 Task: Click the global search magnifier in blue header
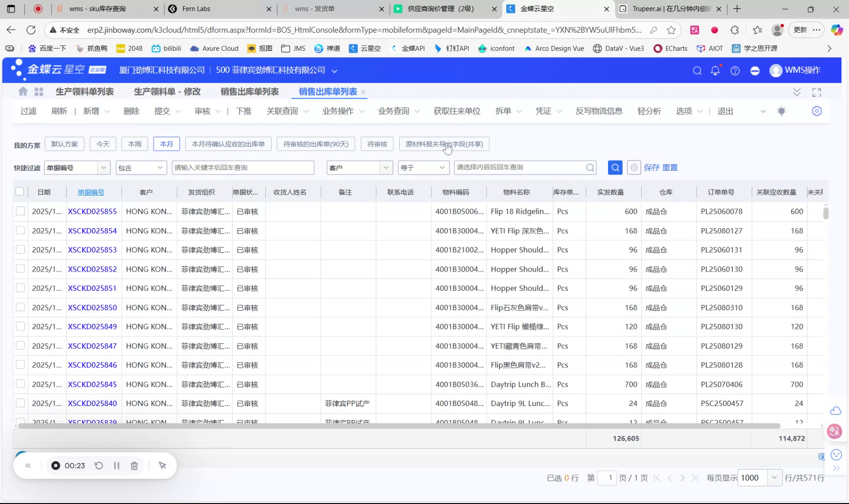click(x=697, y=70)
